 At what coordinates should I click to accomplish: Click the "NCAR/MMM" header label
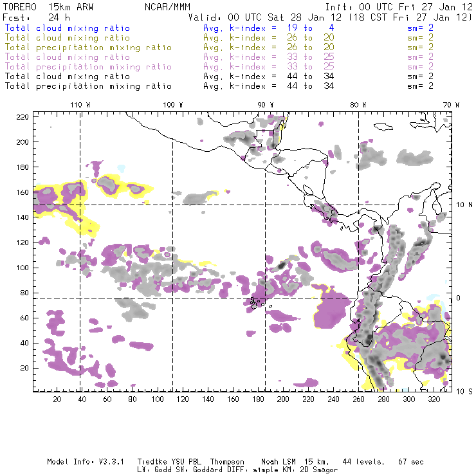168,7
